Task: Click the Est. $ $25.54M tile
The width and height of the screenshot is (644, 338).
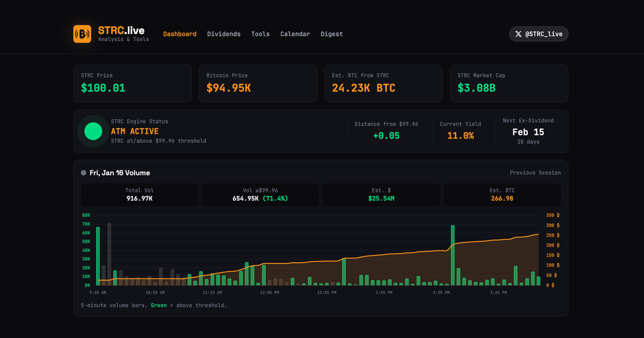Action: [x=381, y=195]
